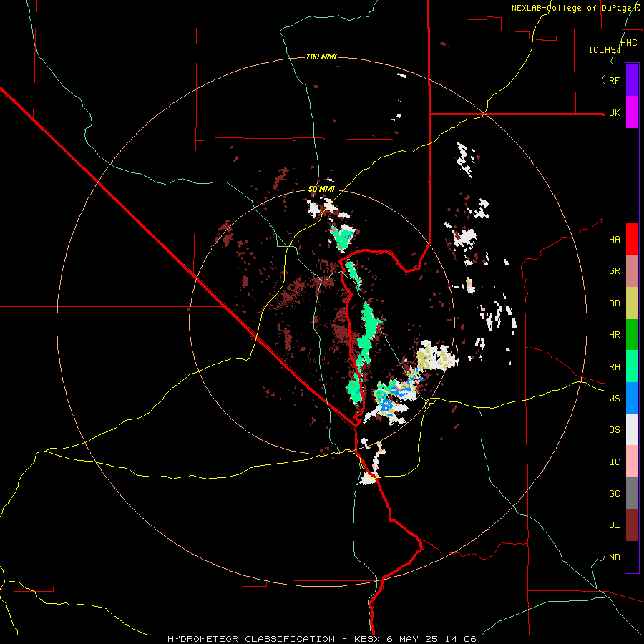This screenshot has height=644, width=644.
Task: Click the DS legend label
Action: [x=614, y=430]
